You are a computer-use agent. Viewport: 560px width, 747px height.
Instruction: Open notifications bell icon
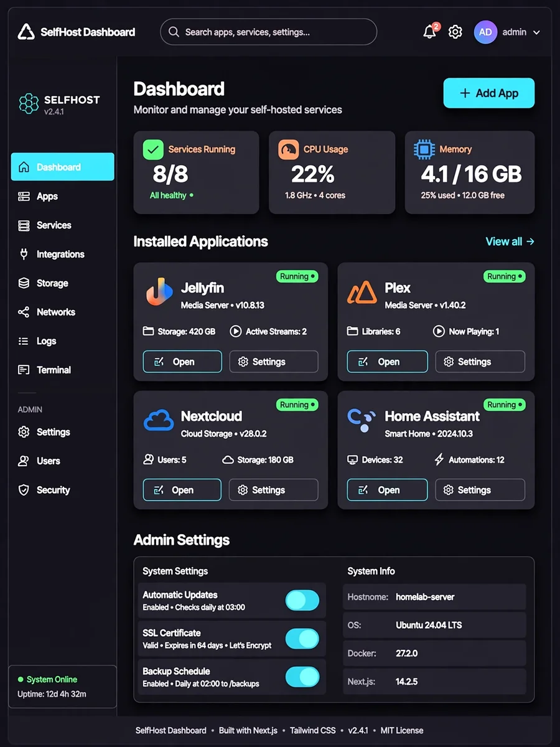click(x=429, y=32)
